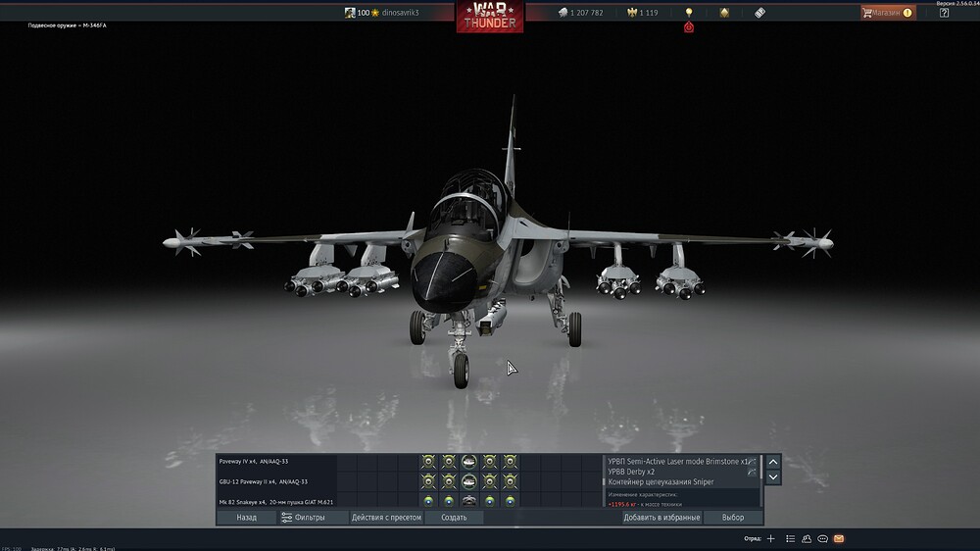
Task: Click УРВВ Derby x2 line
Action: pos(631,472)
